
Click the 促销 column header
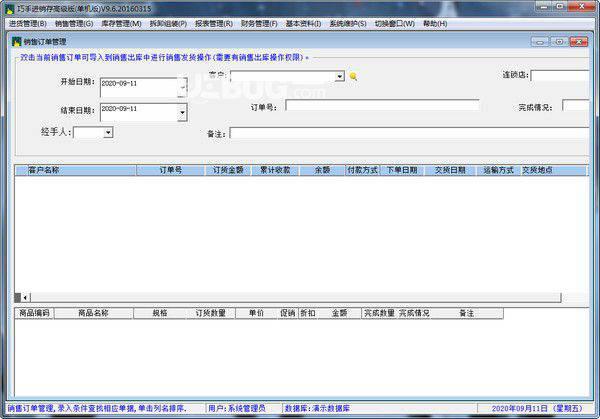click(x=288, y=313)
